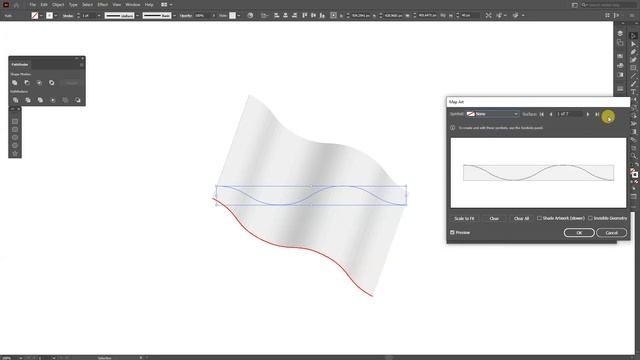
Task: Select the Rectangle tool in floating toolbar
Action: tap(15, 122)
